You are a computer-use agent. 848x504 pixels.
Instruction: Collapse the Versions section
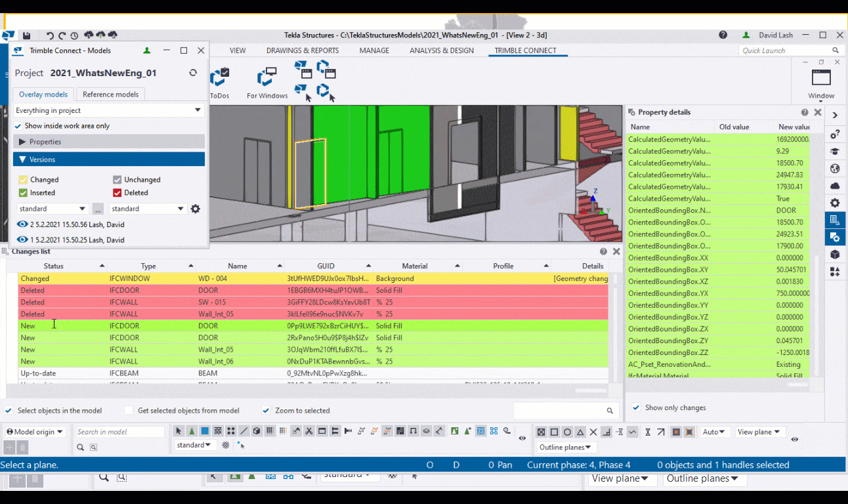(x=108, y=159)
